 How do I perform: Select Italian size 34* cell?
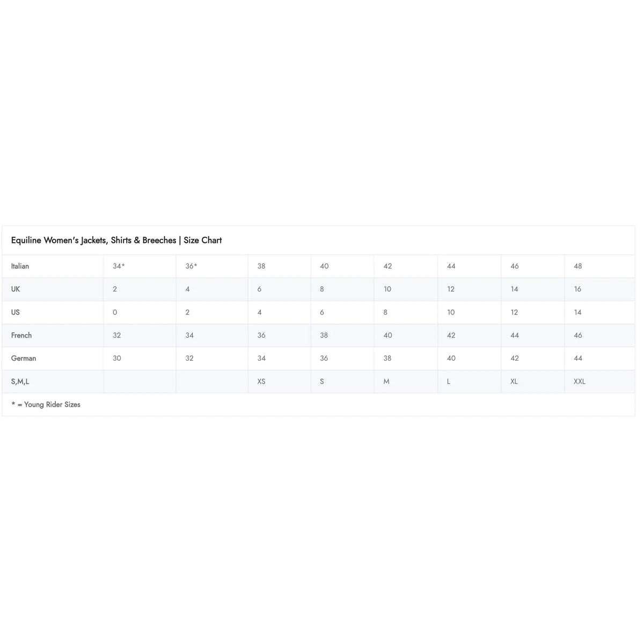coord(119,266)
